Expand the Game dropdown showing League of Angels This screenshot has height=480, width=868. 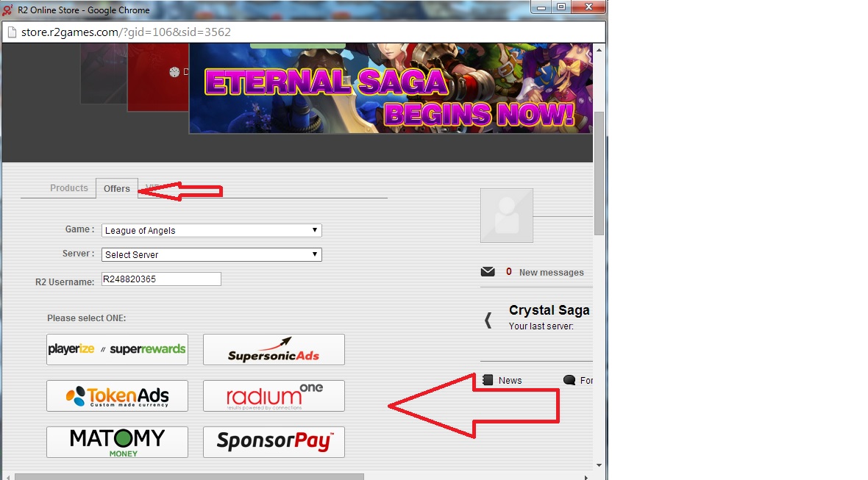(211, 230)
